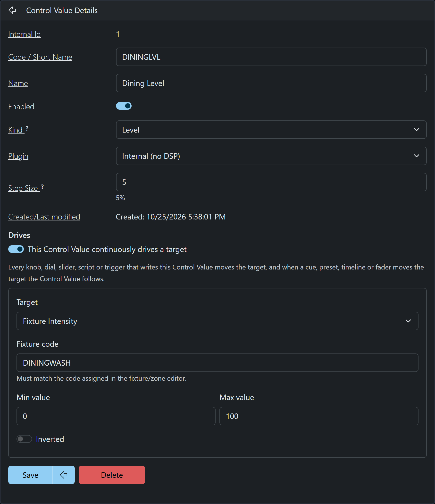Click the Created/Last modified label link

pos(44,217)
